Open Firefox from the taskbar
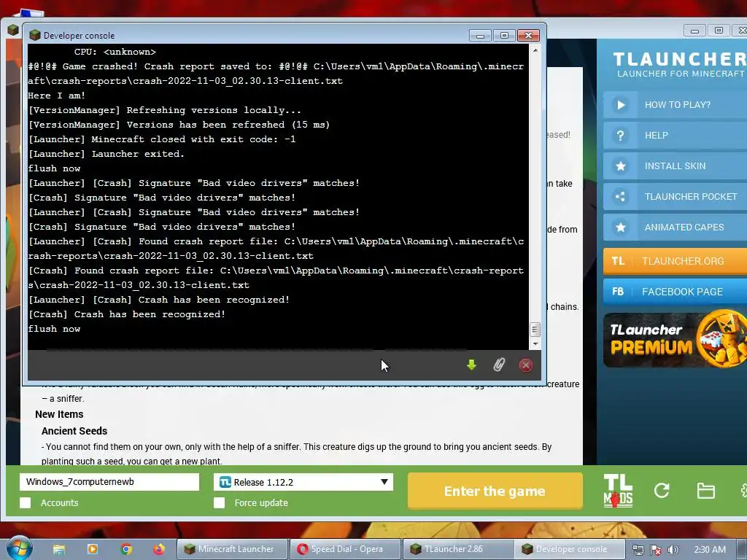Screen dimensions: 747x560 (159, 549)
